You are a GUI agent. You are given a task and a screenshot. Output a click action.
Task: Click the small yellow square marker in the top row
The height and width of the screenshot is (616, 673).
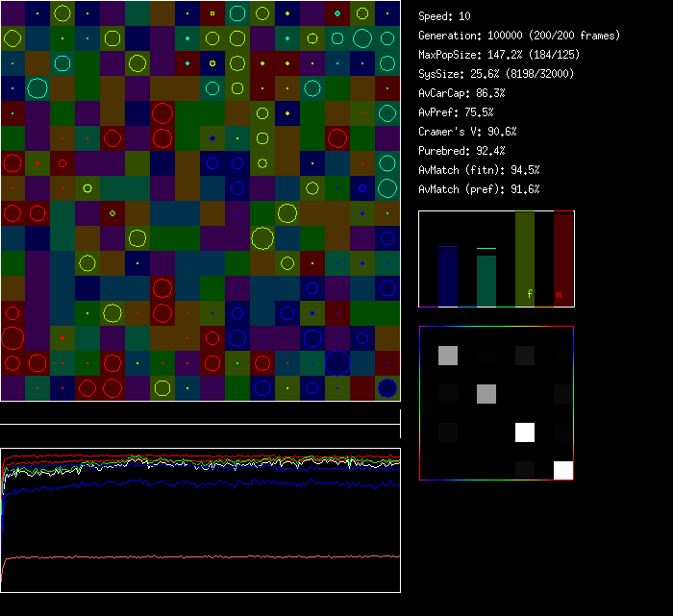pos(212,13)
